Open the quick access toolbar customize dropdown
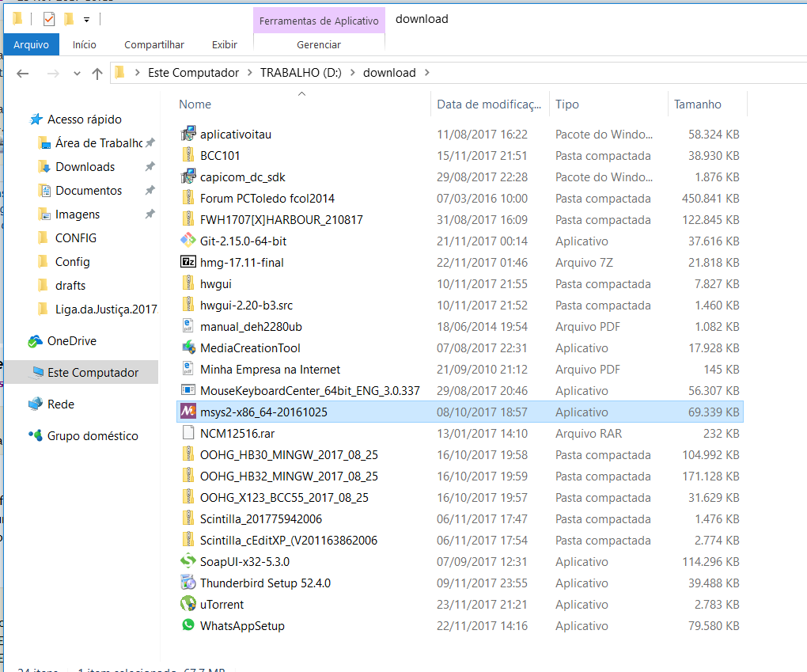 coord(86,19)
